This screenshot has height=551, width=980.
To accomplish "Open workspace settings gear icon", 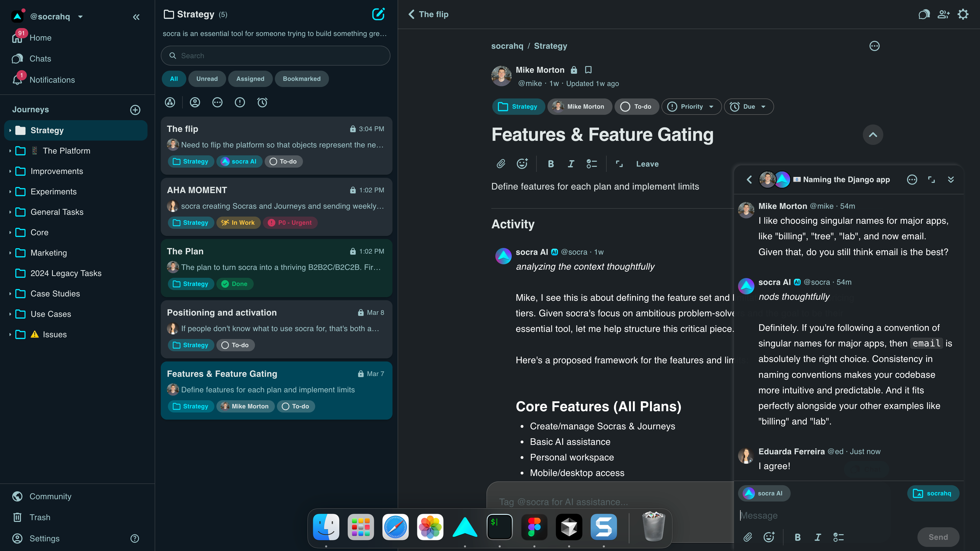I will pyautogui.click(x=963, y=15).
